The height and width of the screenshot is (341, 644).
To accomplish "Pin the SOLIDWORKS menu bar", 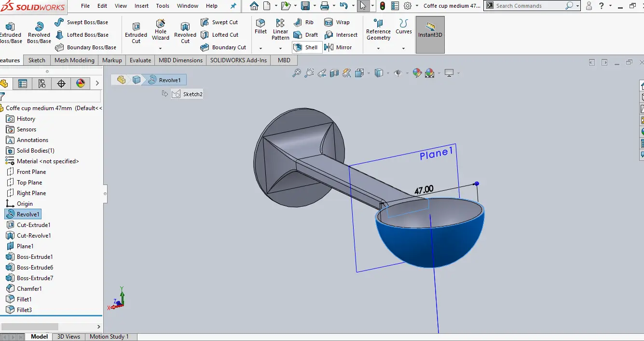I will pos(233,6).
